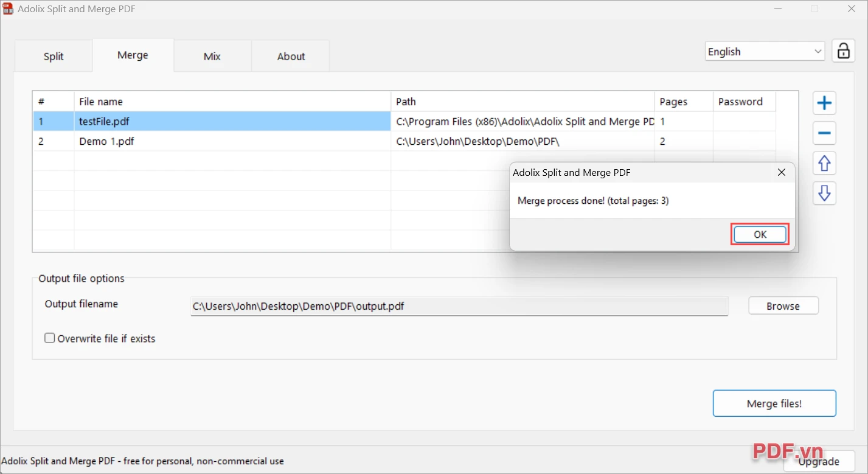Screen dimensions: 868x474
Task: Click the # column header
Action: pyautogui.click(x=54, y=102)
